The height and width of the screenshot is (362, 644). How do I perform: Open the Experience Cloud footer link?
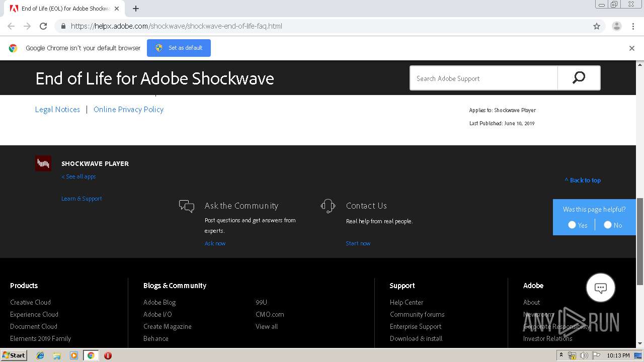click(34, 314)
